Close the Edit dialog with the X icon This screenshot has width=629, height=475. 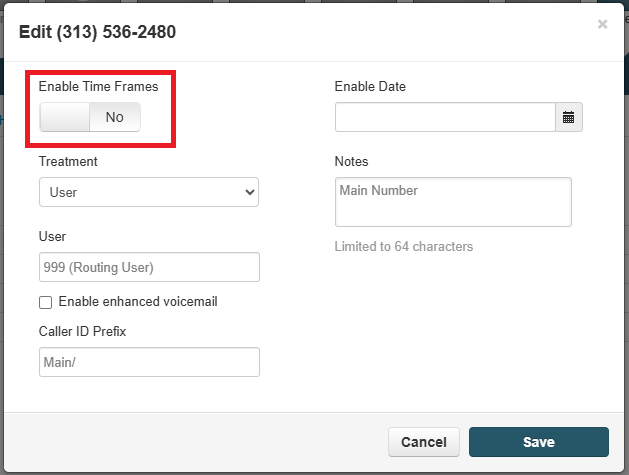point(602,24)
